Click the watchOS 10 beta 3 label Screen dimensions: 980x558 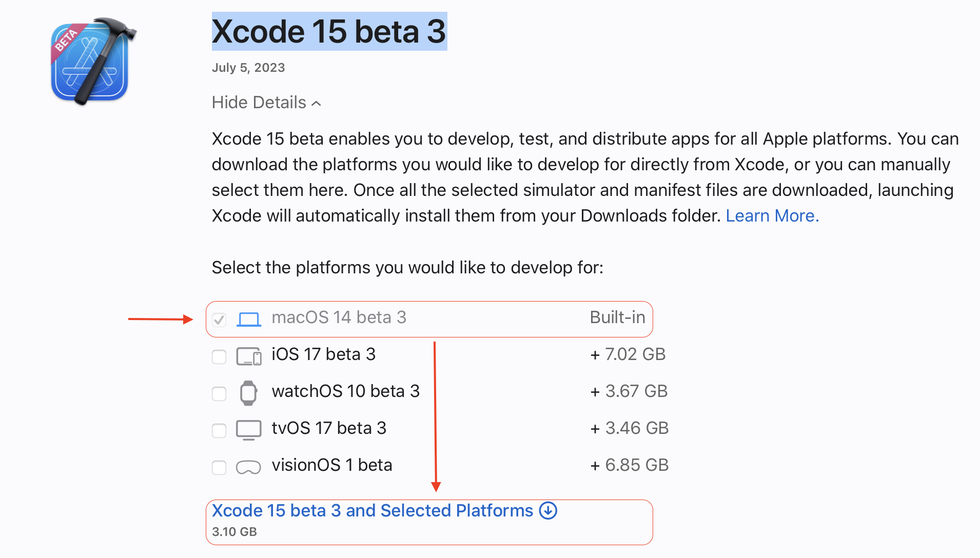click(346, 391)
